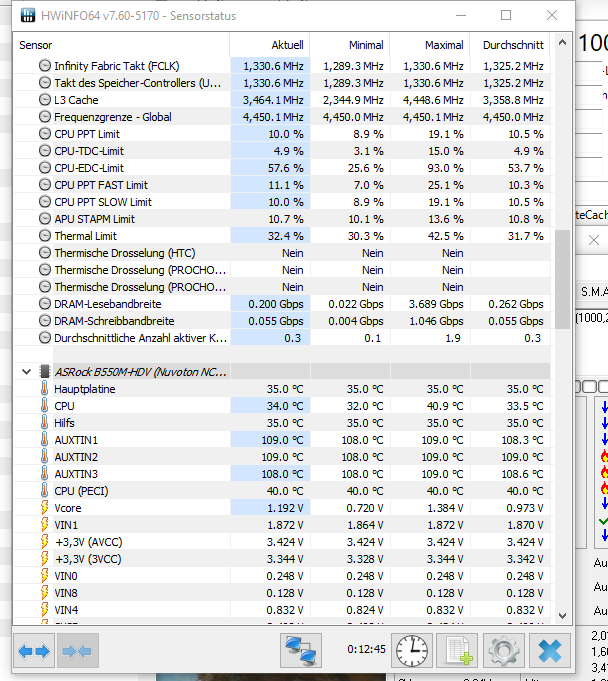Select the CPU-TDC-Limit sensor row

click(282, 151)
